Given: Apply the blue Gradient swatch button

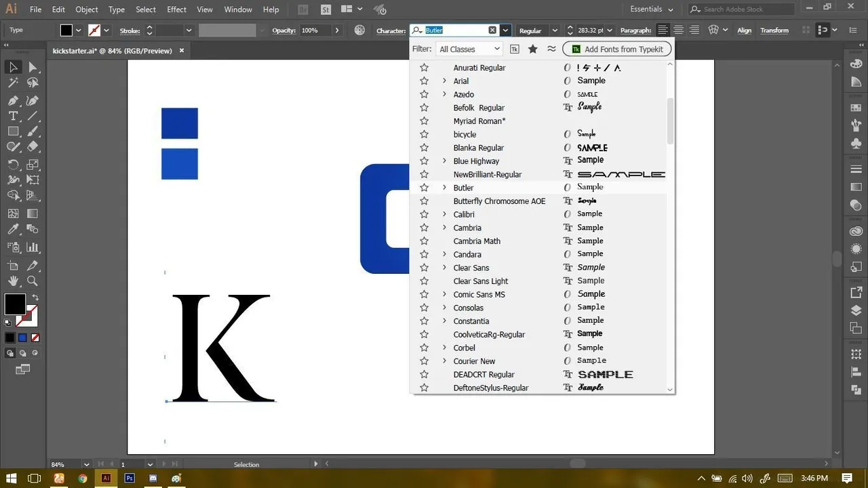Looking at the screenshot, I should tap(22, 338).
